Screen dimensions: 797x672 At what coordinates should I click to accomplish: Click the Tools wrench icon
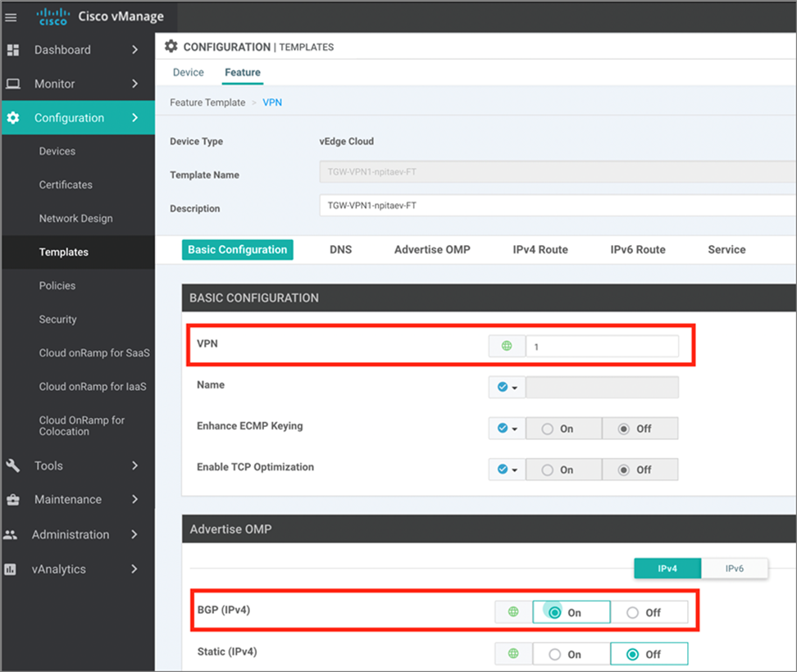pyautogui.click(x=12, y=465)
